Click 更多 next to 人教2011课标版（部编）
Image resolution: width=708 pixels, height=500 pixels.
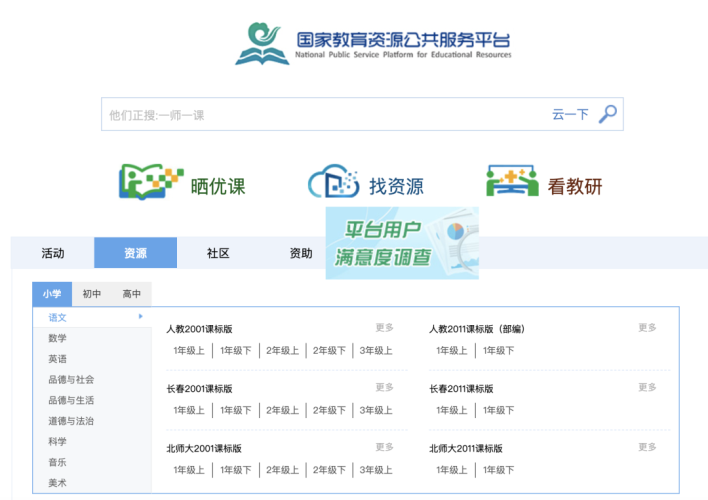click(x=648, y=328)
